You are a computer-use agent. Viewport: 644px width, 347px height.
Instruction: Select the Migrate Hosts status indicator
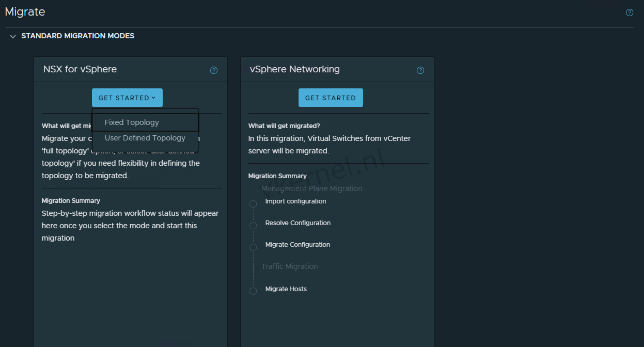click(x=253, y=291)
